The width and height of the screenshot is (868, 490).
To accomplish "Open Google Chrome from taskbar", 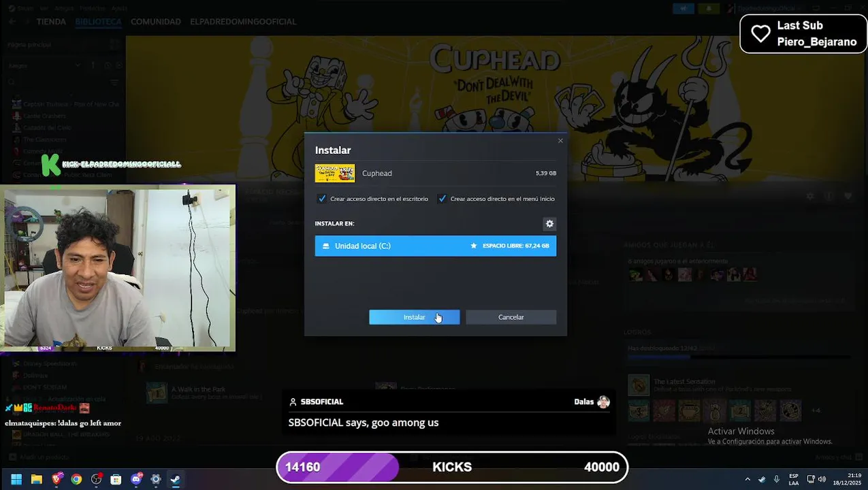I will coord(76,479).
